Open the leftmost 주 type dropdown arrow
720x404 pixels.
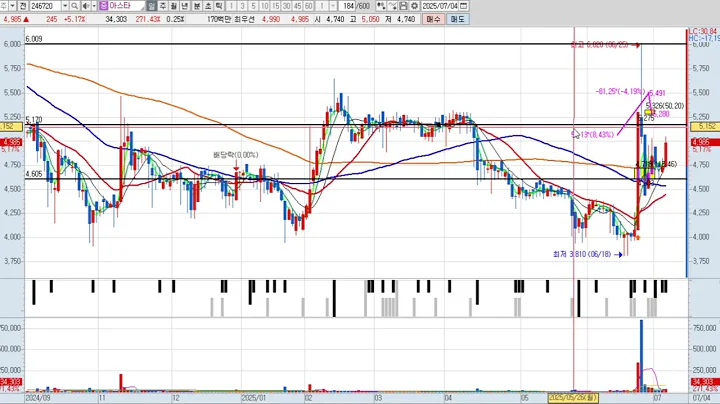pyautogui.click(x=12, y=6)
